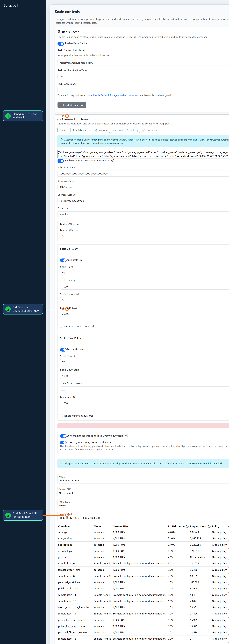Screen dimensions: 229x644
Task: Click Container column header
Action: (x=64, y=526)
